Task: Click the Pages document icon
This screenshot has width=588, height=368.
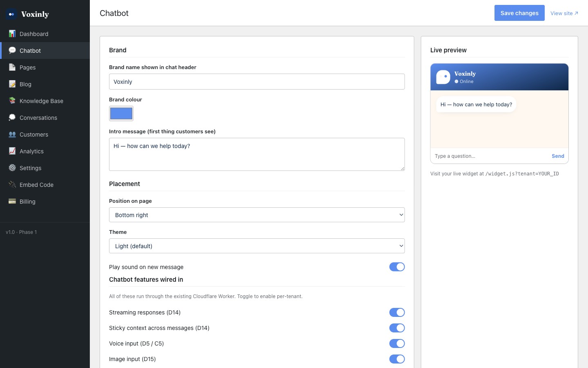Action: tap(12, 67)
